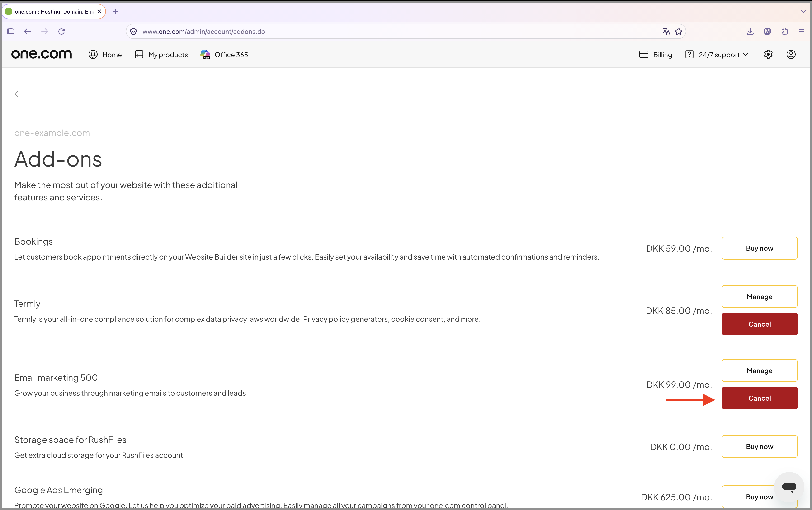Open the Billing page
Screen dimensions: 812x510
pyautogui.click(x=656, y=55)
